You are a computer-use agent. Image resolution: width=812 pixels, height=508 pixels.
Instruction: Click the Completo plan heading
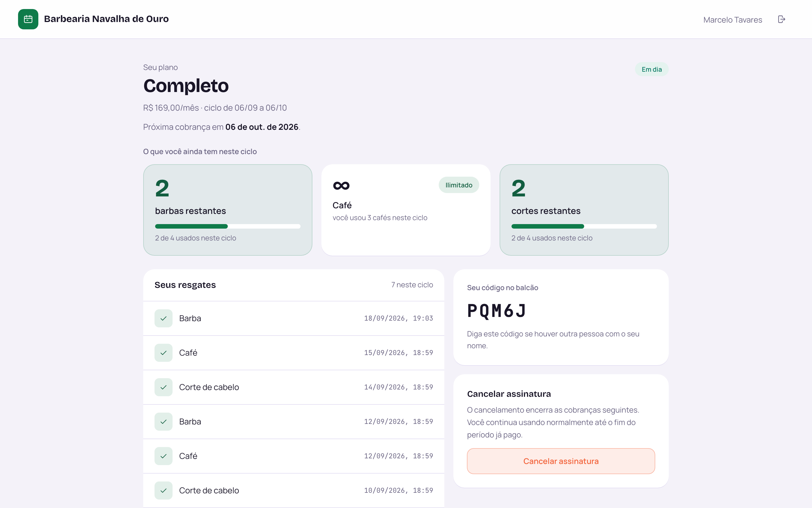[186, 86]
